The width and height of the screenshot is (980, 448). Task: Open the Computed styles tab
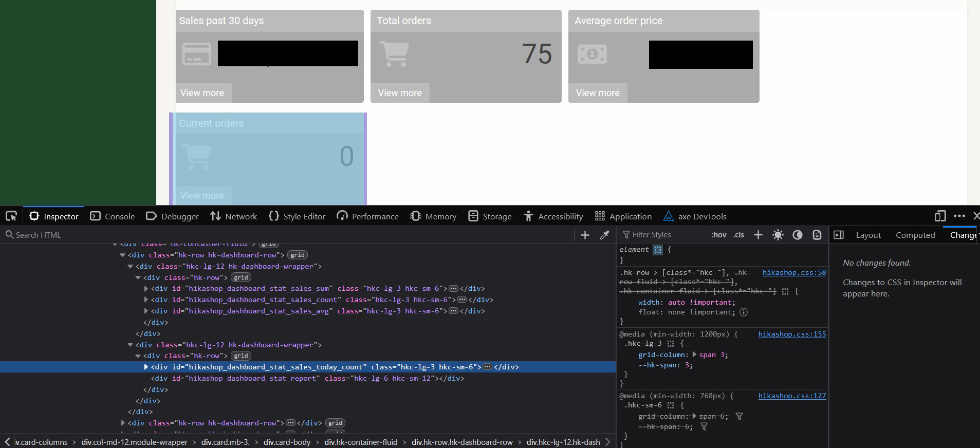(915, 235)
